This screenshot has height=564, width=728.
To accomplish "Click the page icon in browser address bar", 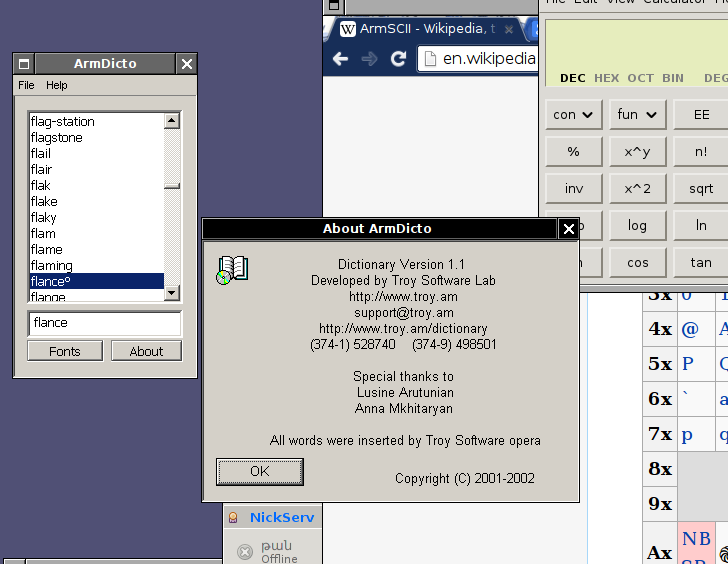I will click(x=430, y=59).
